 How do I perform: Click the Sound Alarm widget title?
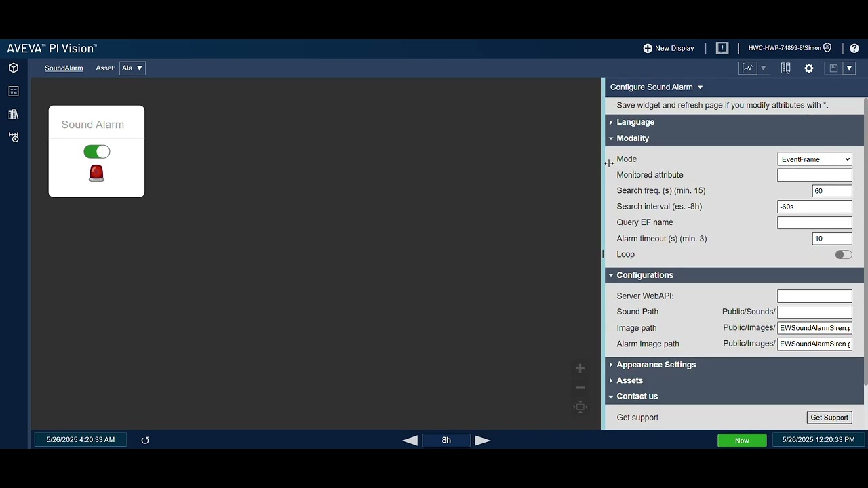(93, 125)
